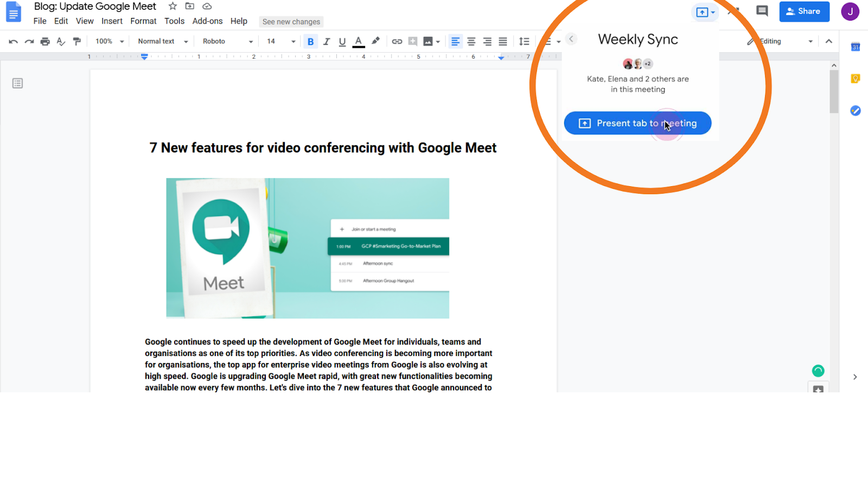Hide the menus with the up chevron
Screen dimensions: 868x484
coord(828,41)
